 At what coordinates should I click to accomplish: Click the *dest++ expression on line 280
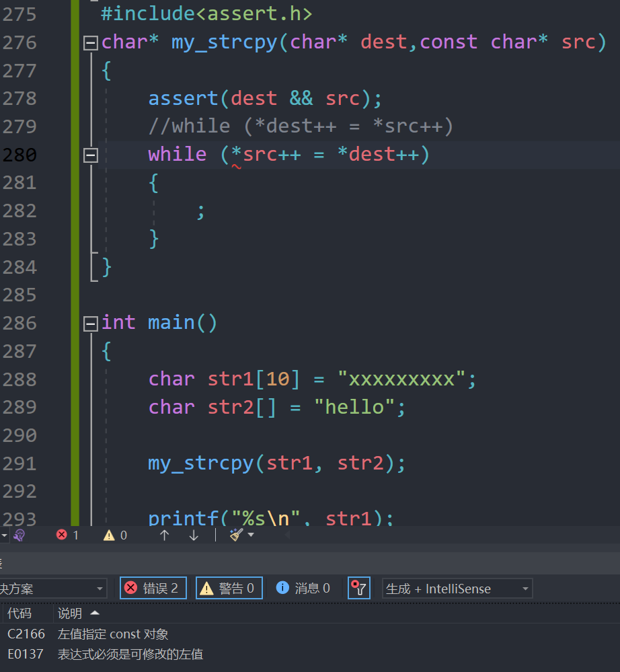pos(379,155)
